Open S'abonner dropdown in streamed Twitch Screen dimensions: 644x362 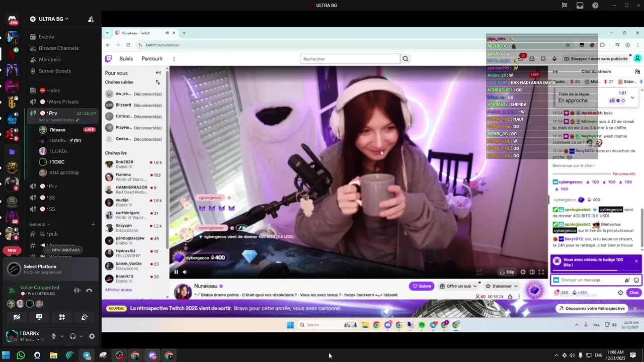(x=501, y=286)
